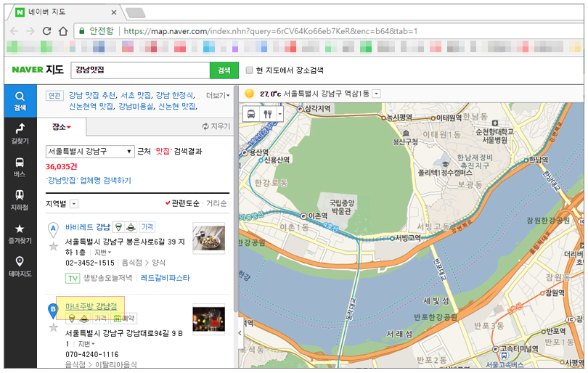Toggle the restaurant fork-knife map icon
Viewport: 588px width, 373px height.
pos(267,114)
